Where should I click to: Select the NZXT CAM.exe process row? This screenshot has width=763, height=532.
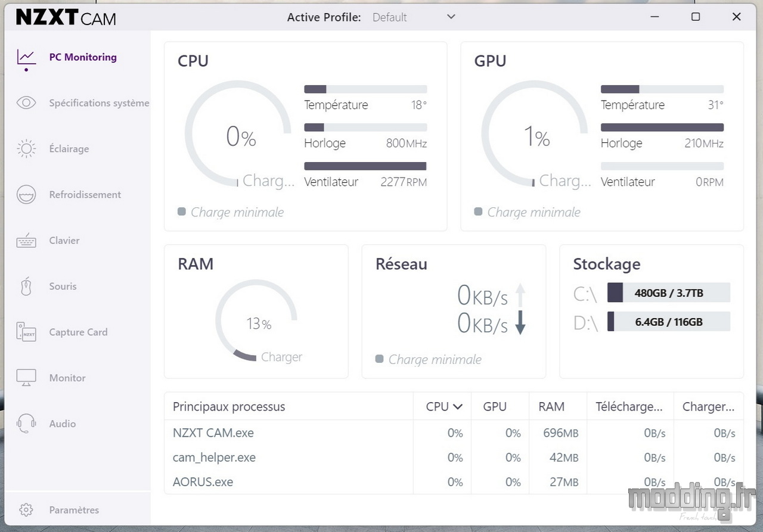click(x=213, y=433)
